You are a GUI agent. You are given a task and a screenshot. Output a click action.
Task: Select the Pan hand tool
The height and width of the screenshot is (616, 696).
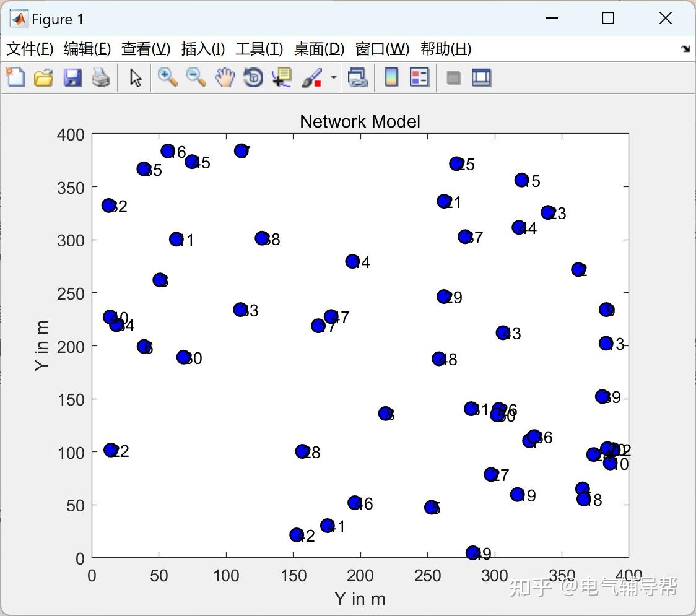[x=225, y=77]
